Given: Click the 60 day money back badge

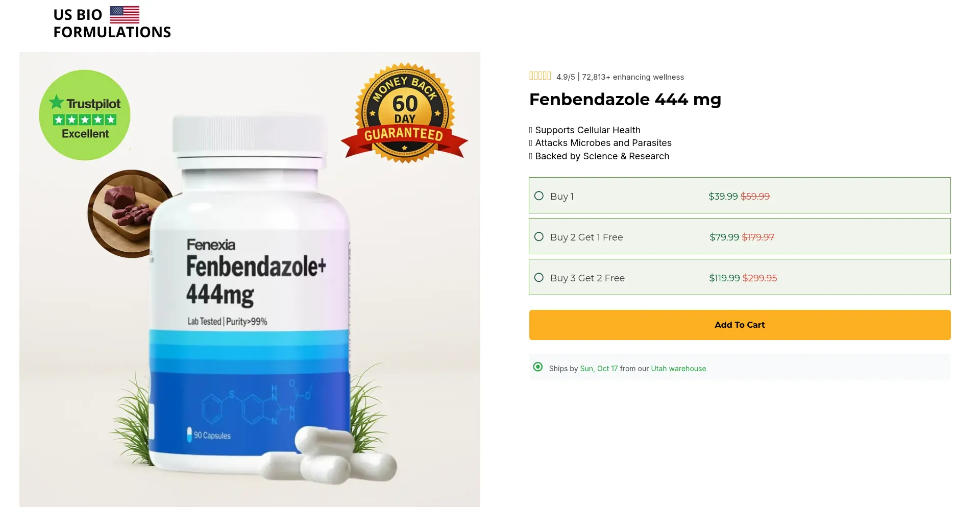Looking at the screenshot, I should pos(404,113).
